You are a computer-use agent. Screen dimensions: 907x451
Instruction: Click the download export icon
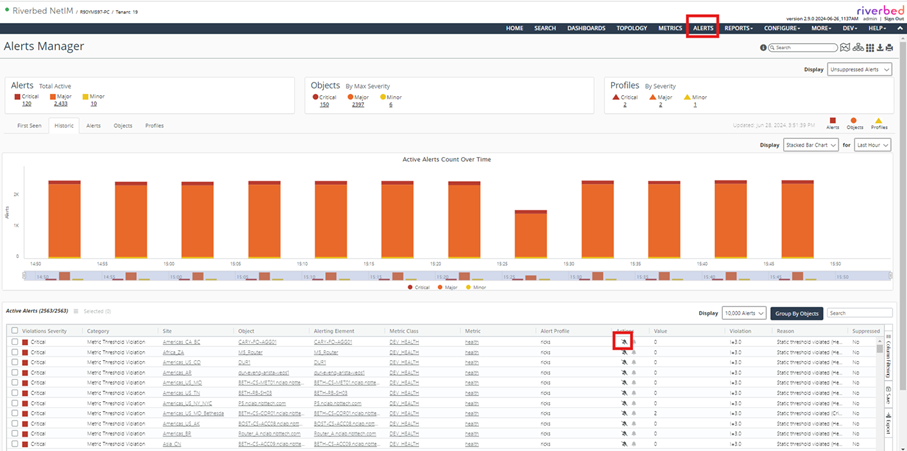[x=879, y=48]
